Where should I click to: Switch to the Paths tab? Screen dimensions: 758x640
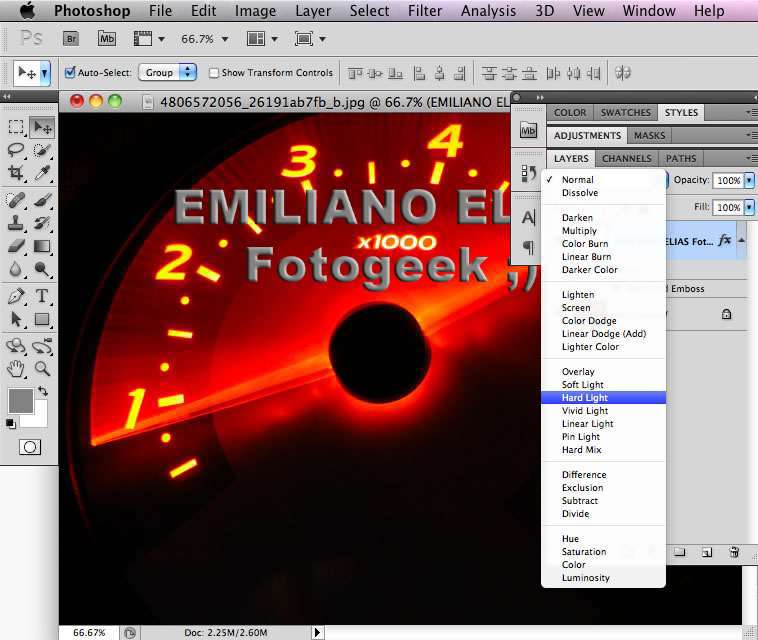coord(681,159)
